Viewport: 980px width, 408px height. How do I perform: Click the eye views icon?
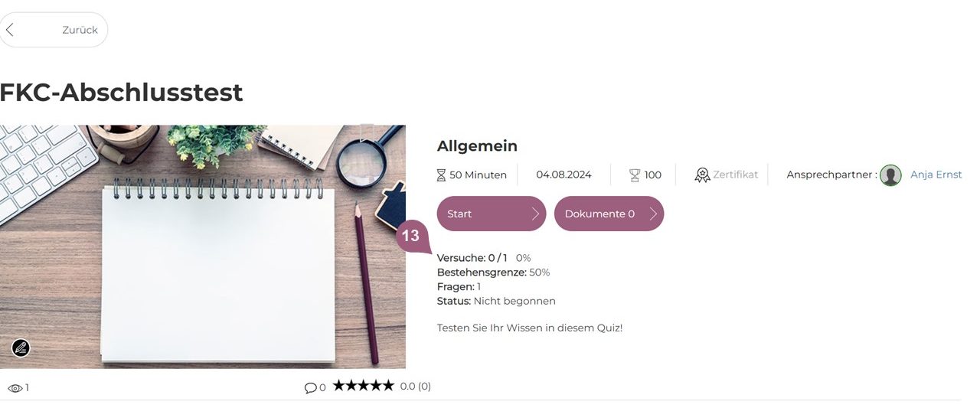(15, 388)
